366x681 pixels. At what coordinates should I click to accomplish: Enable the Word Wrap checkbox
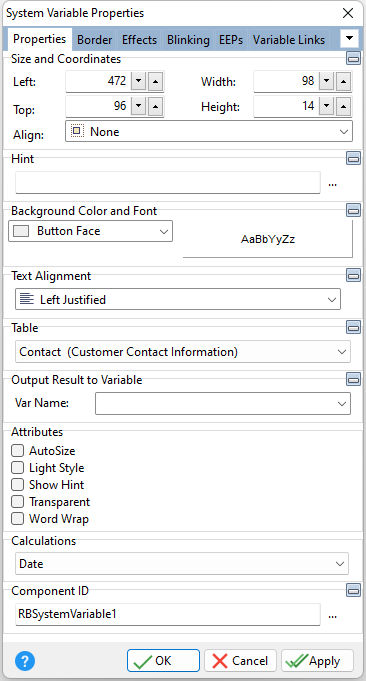tap(17, 519)
